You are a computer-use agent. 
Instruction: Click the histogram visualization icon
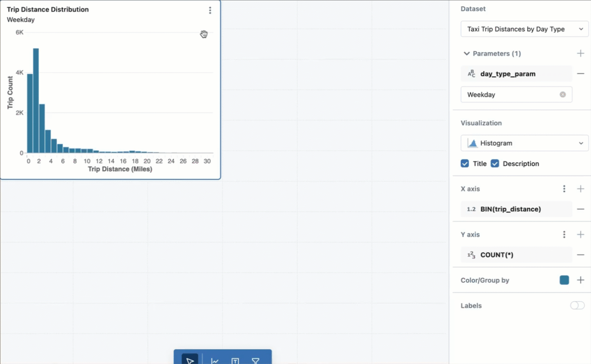[472, 143]
